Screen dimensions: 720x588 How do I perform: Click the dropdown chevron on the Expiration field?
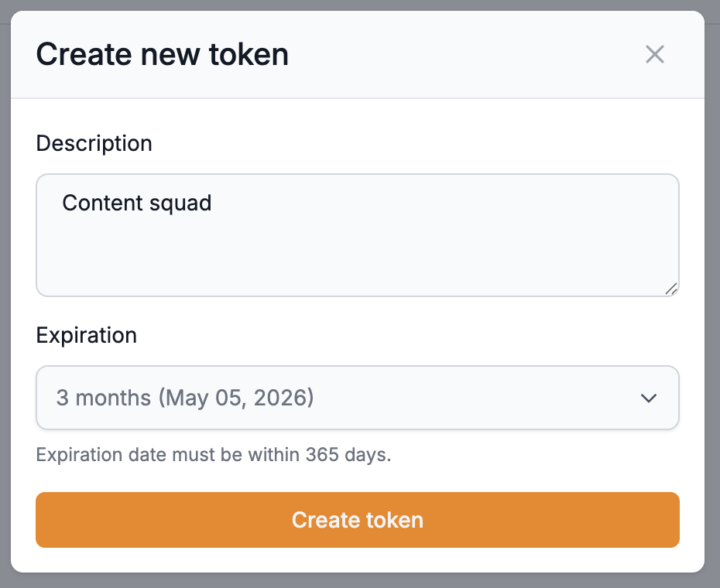coord(649,398)
